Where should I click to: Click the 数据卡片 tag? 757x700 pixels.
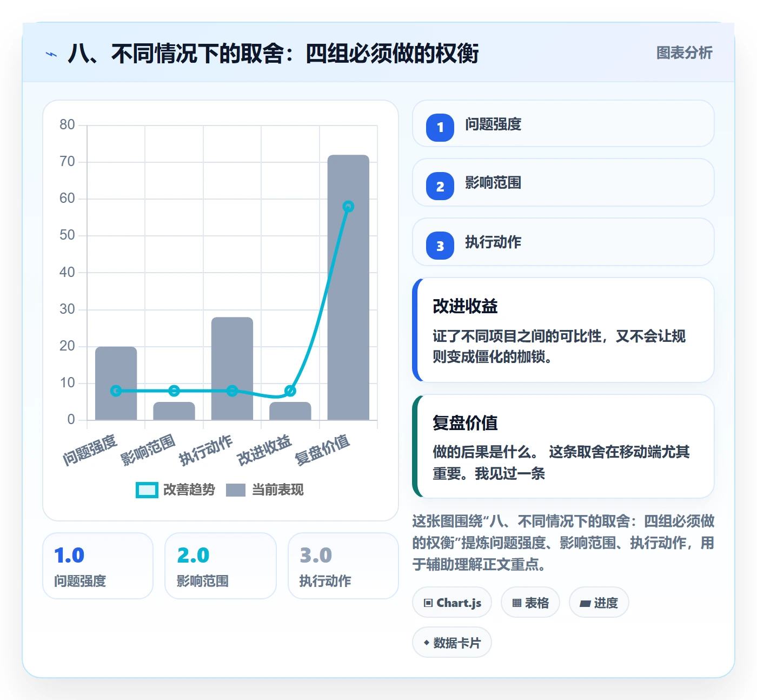click(x=452, y=642)
